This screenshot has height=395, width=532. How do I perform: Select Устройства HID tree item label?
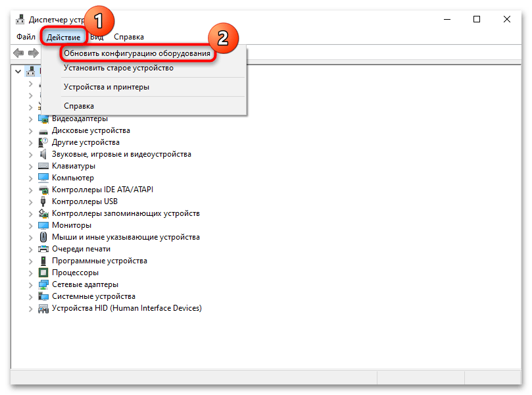126,308
